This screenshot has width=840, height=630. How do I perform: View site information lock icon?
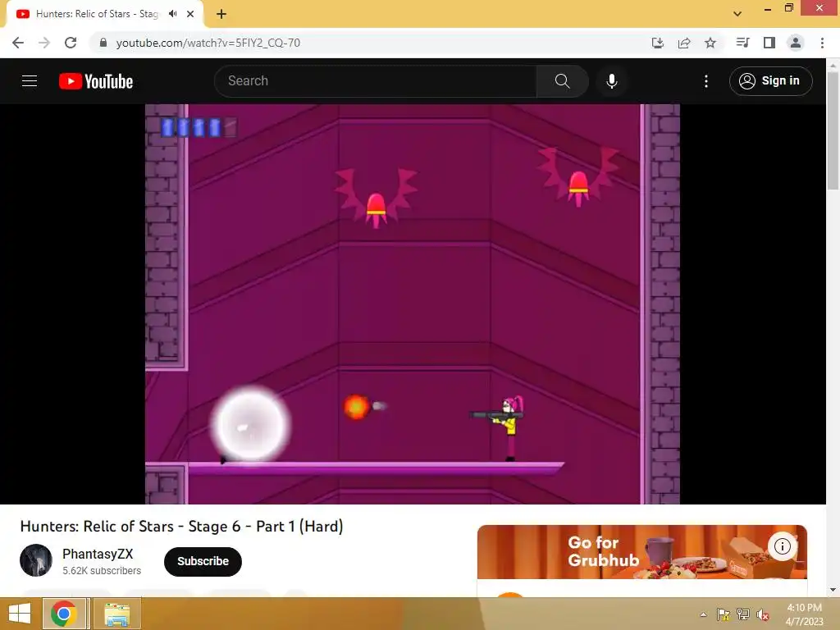pos(103,43)
